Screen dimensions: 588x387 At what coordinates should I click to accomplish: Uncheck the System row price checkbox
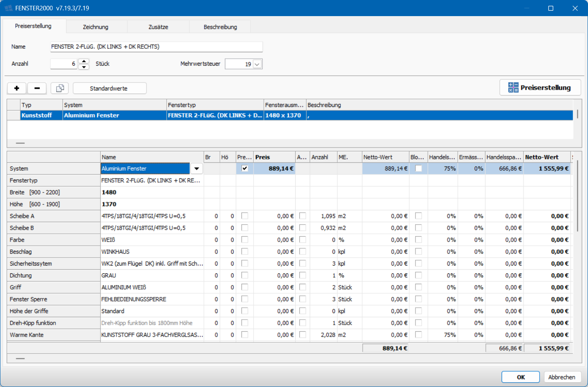pos(245,169)
